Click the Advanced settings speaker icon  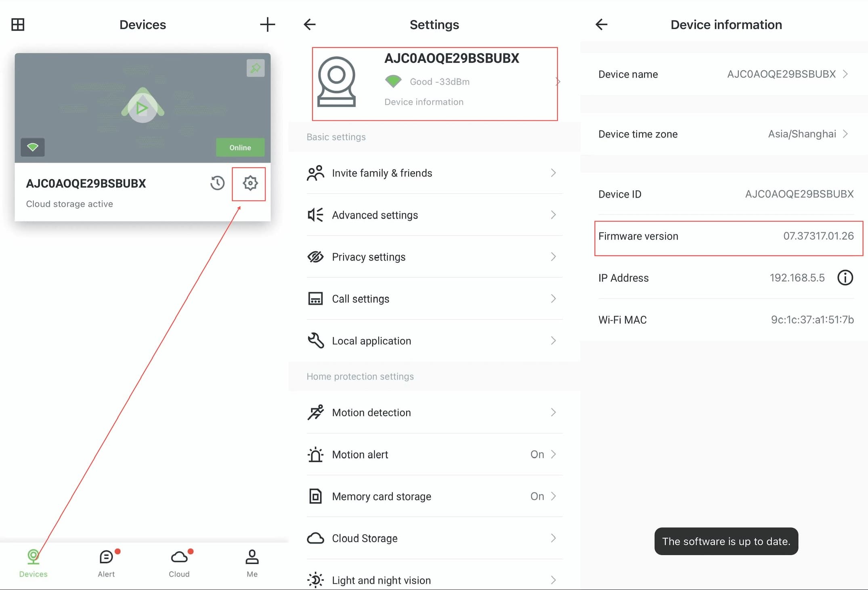click(315, 215)
